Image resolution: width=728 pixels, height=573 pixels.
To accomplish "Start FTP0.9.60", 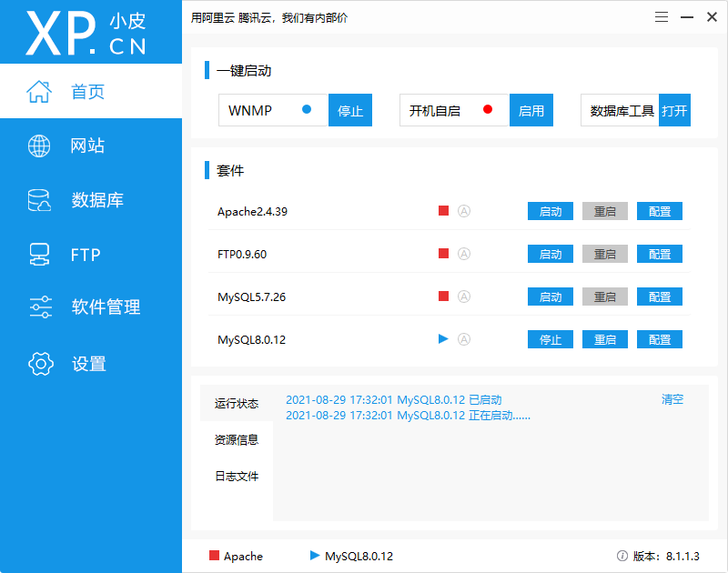I will tap(551, 254).
